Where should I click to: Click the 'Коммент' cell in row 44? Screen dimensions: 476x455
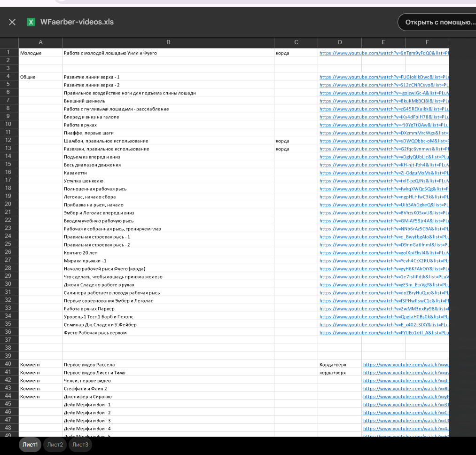coord(40,397)
